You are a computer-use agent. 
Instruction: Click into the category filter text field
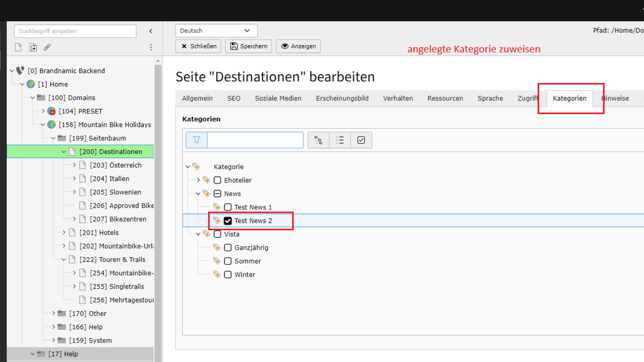[x=255, y=140]
